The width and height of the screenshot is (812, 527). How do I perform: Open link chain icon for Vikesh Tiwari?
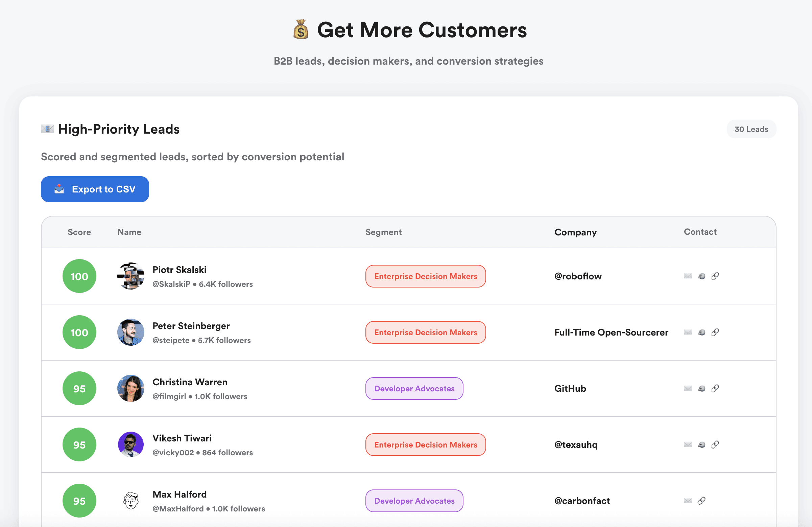[x=715, y=444]
